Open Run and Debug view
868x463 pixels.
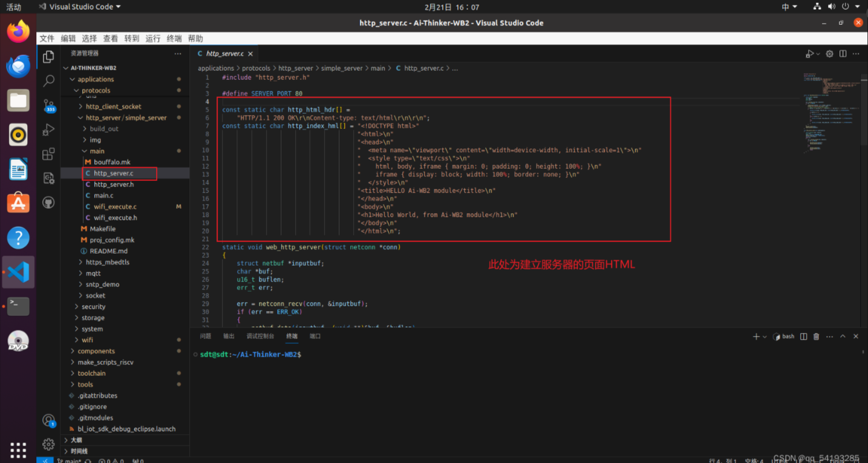[49, 130]
